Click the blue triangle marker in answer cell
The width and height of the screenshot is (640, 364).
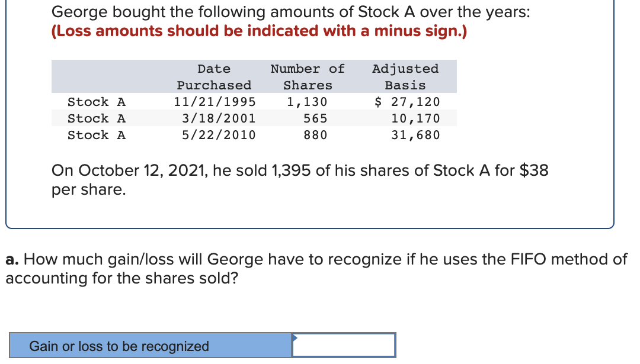tap(295, 337)
